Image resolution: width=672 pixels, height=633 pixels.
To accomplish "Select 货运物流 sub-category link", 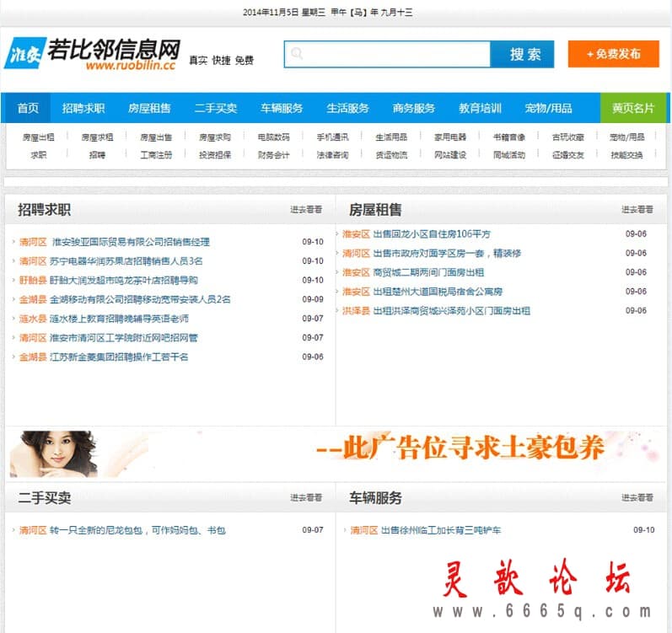I will click(391, 154).
